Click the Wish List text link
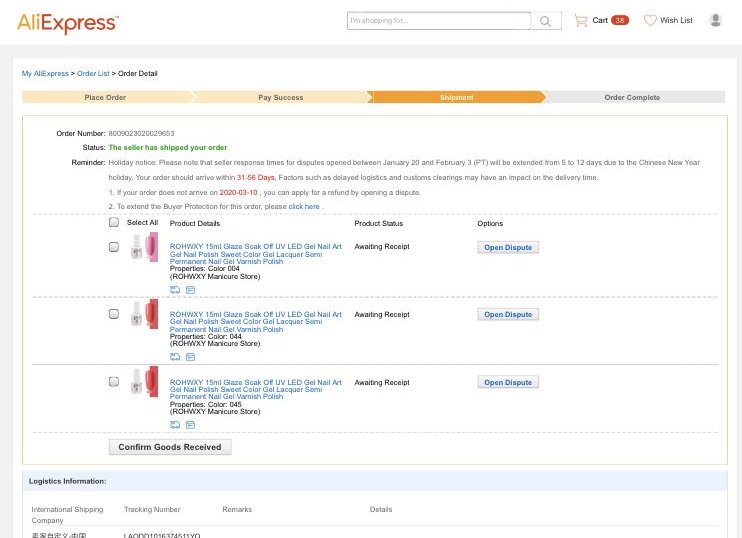Image resolution: width=742 pixels, height=538 pixels. click(x=676, y=20)
